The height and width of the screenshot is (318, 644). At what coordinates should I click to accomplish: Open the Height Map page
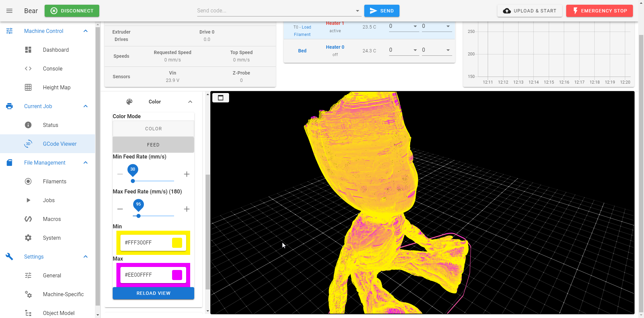48,87
